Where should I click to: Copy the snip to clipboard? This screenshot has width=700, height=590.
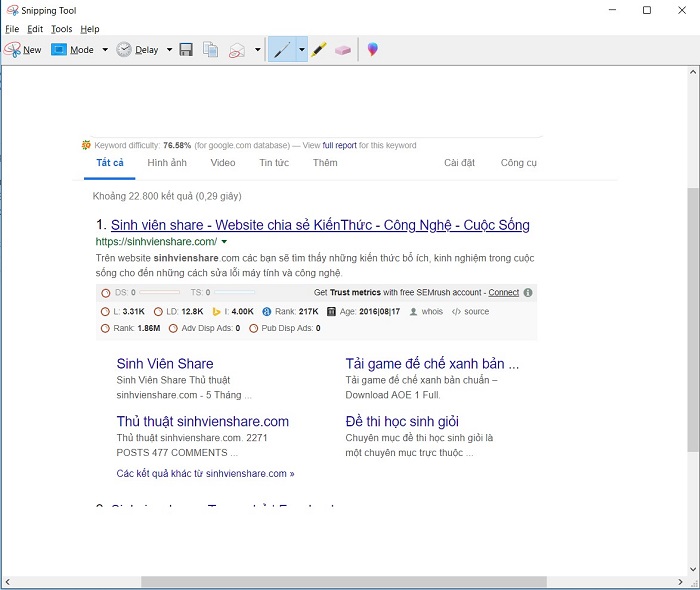(211, 49)
